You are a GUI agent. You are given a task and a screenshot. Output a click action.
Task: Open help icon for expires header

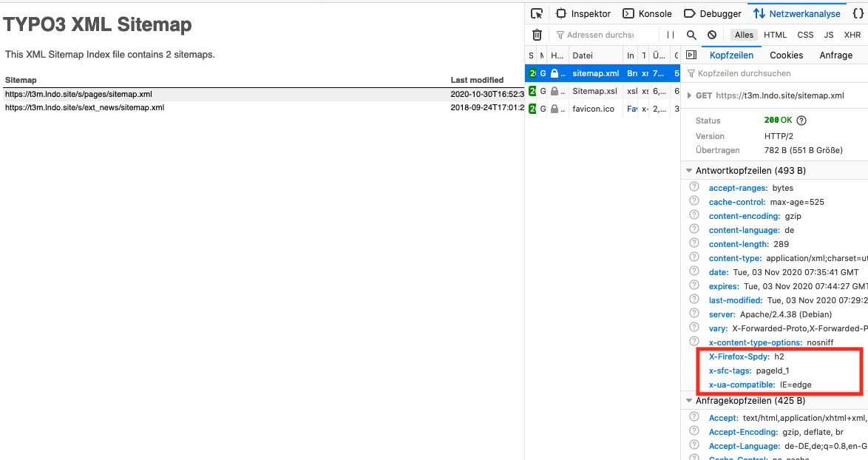(694, 285)
